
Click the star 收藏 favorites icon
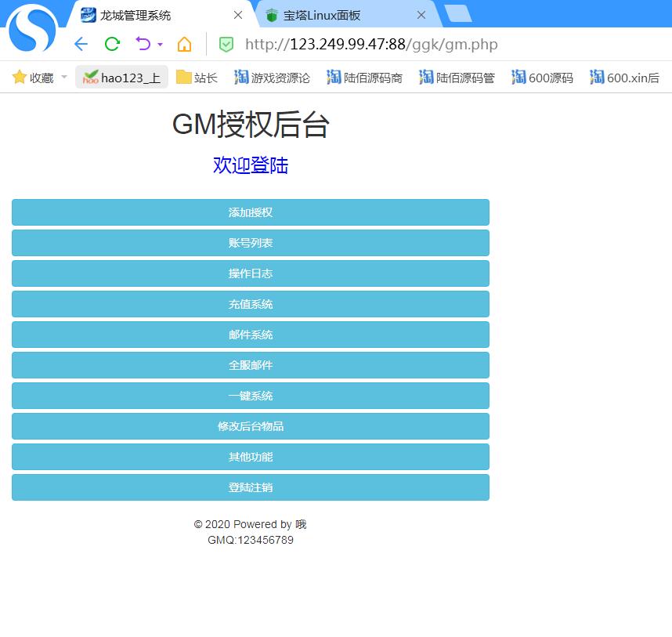coord(20,78)
